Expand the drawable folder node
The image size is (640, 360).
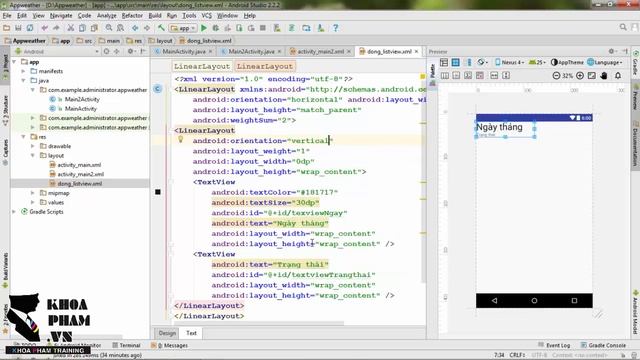point(33,146)
